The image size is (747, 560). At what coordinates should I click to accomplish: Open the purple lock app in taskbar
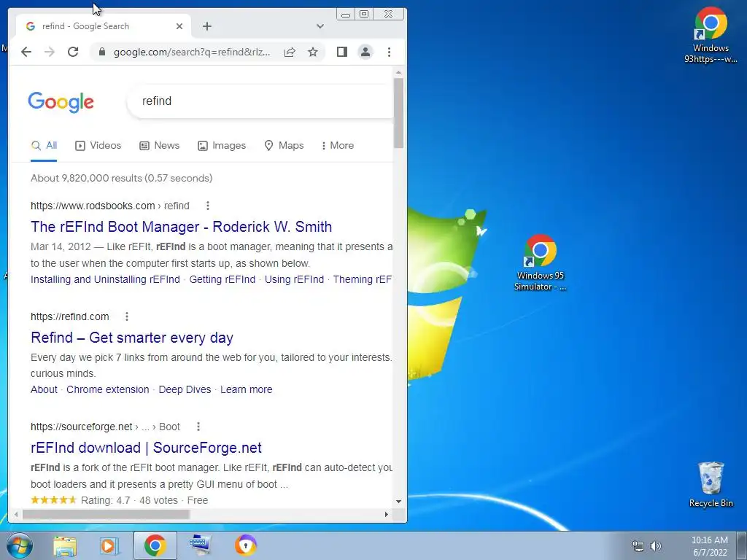coord(245,545)
